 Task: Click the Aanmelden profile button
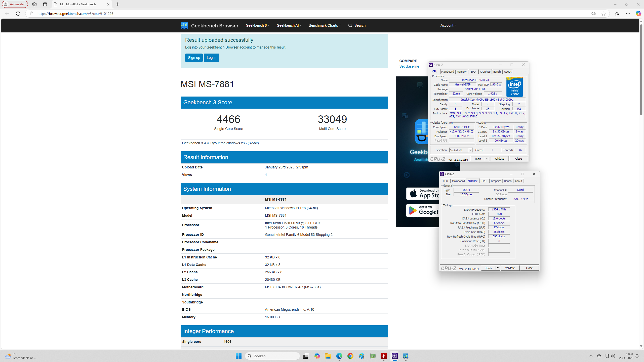coord(15,4)
